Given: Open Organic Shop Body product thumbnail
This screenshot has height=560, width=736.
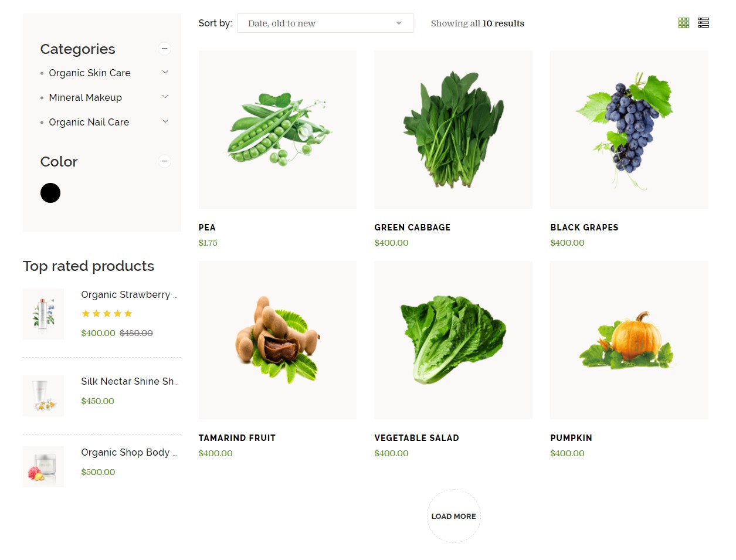Looking at the screenshot, I should [43, 467].
